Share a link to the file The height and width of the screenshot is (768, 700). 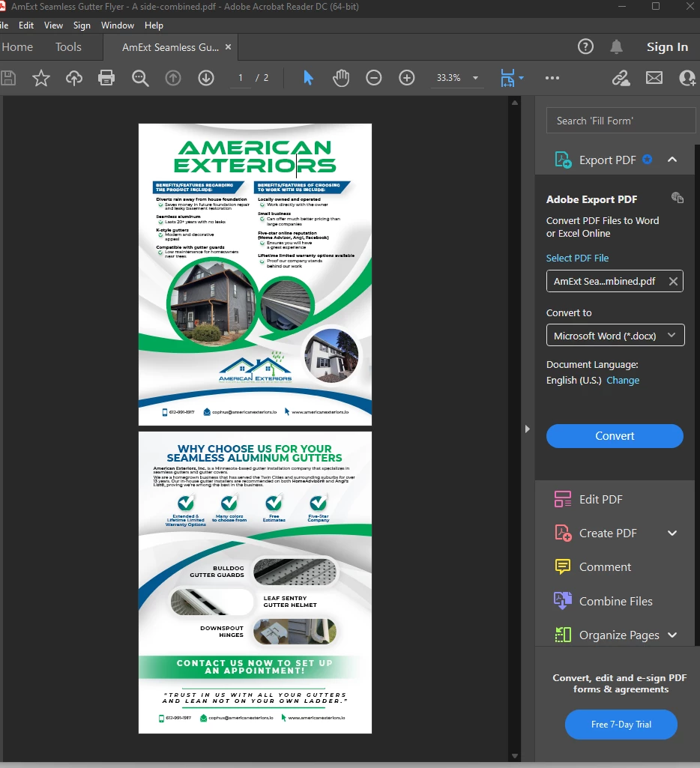[621, 78]
